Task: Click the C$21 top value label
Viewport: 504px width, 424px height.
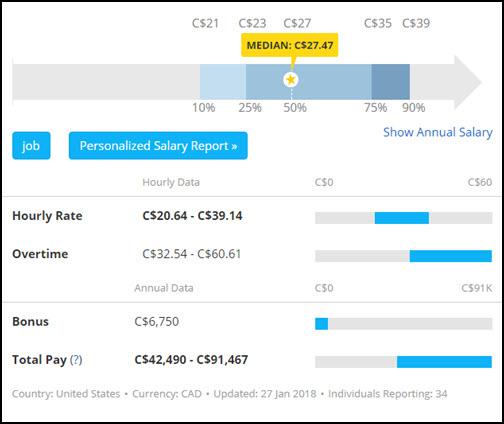Action: tap(205, 23)
